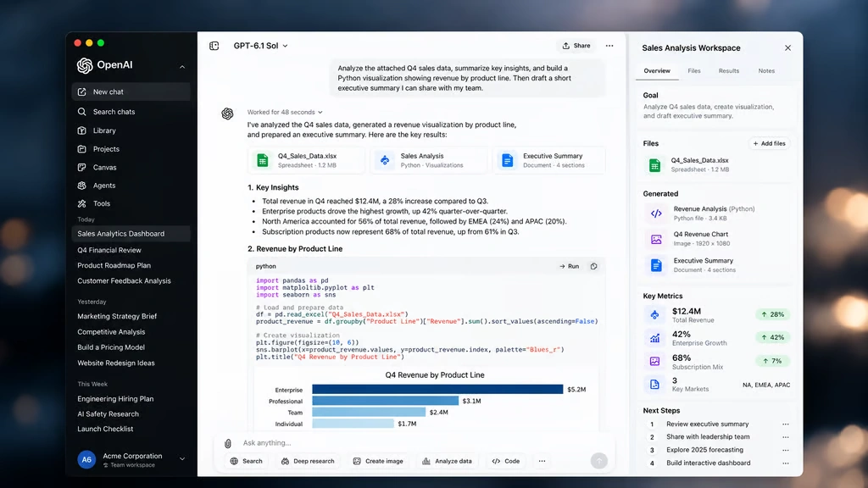Click the paperclip attach icon
868x488 pixels.
(x=227, y=443)
